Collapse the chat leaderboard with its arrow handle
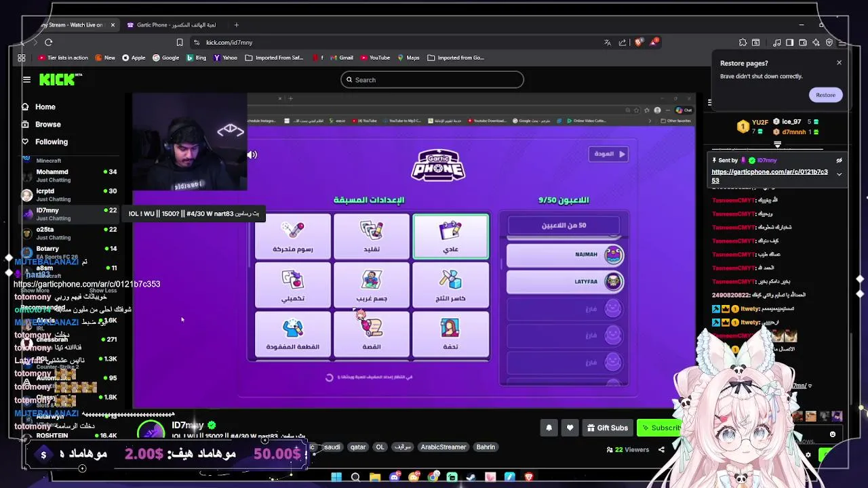This screenshot has height=488, width=868. click(777, 144)
